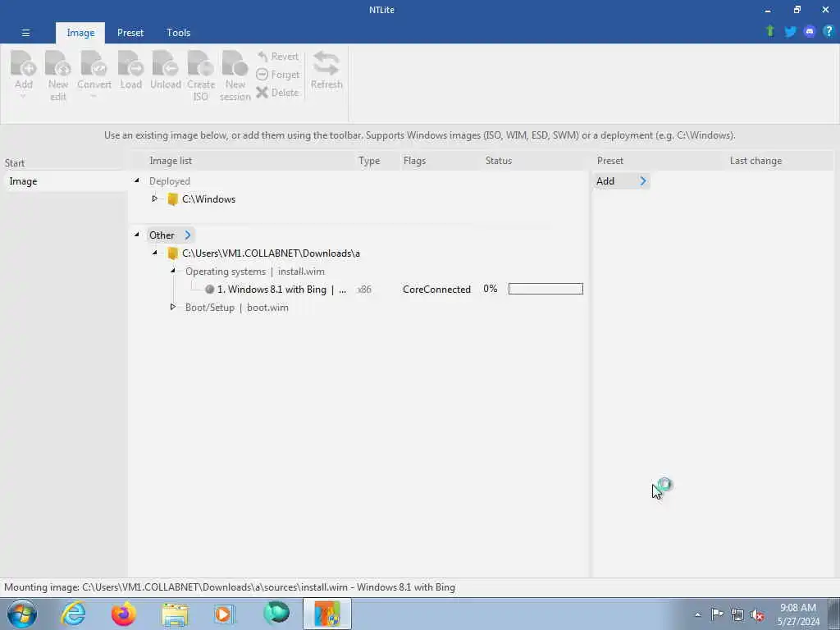Click the Last change column header

(756, 161)
